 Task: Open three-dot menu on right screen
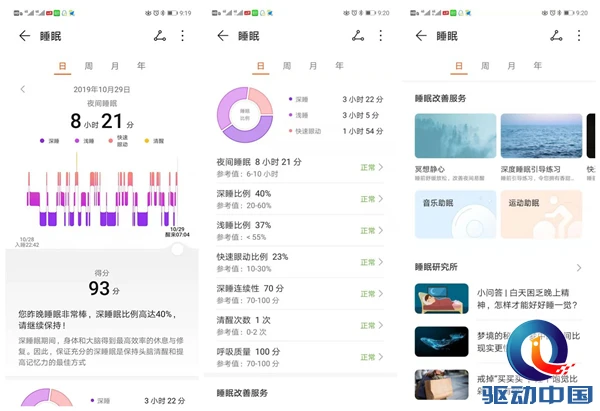[579, 36]
